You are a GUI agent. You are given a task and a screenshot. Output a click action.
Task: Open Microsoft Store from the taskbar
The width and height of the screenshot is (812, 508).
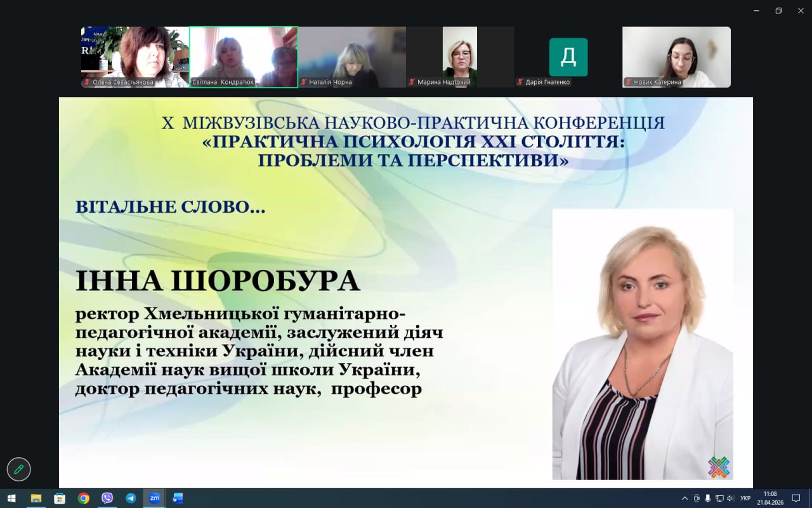click(x=60, y=498)
